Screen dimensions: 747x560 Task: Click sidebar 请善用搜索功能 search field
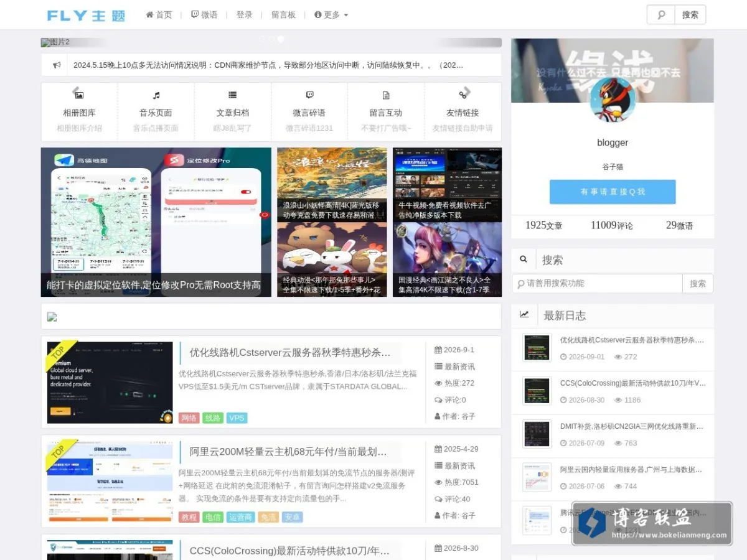tap(598, 283)
